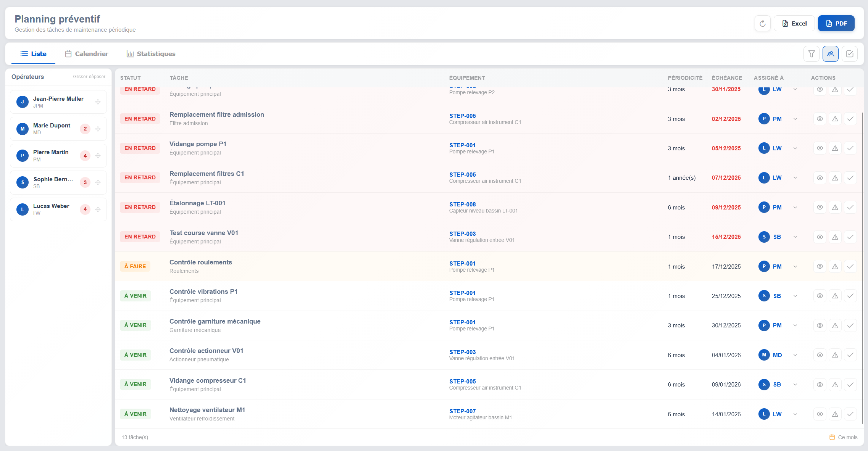This screenshot has width=868, height=451.
Task: Export the planning to PDF
Action: (836, 24)
